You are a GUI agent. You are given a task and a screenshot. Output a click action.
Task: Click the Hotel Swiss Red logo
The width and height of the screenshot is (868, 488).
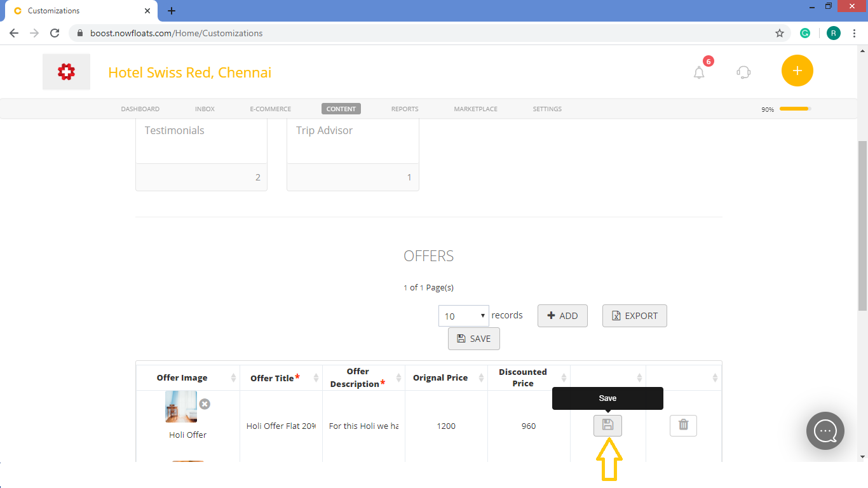[x=67, y=72]
